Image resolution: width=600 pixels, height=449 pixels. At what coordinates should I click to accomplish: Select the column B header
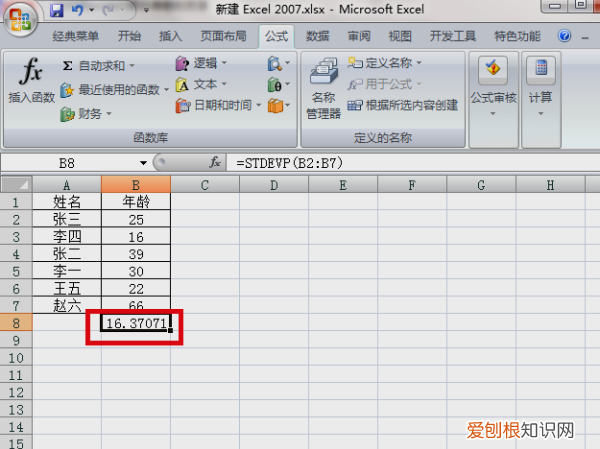tap(135, 184)
